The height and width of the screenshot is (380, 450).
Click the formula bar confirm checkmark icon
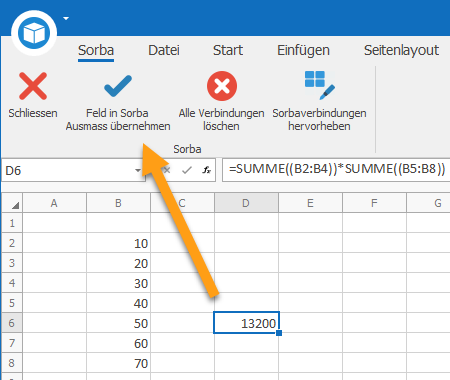pyautogui.click(x=187, y=170)
